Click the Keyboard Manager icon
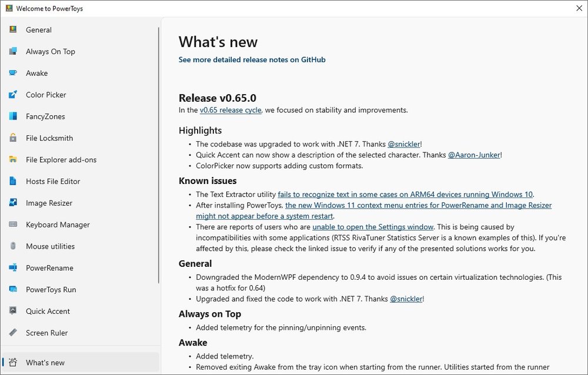 pyautogui.click(x=13, y=225)
